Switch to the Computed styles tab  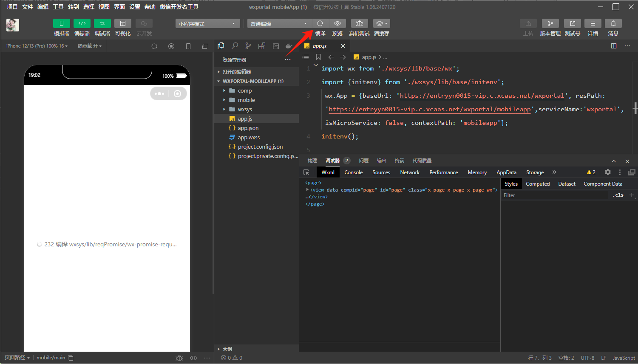coord(538,184)
